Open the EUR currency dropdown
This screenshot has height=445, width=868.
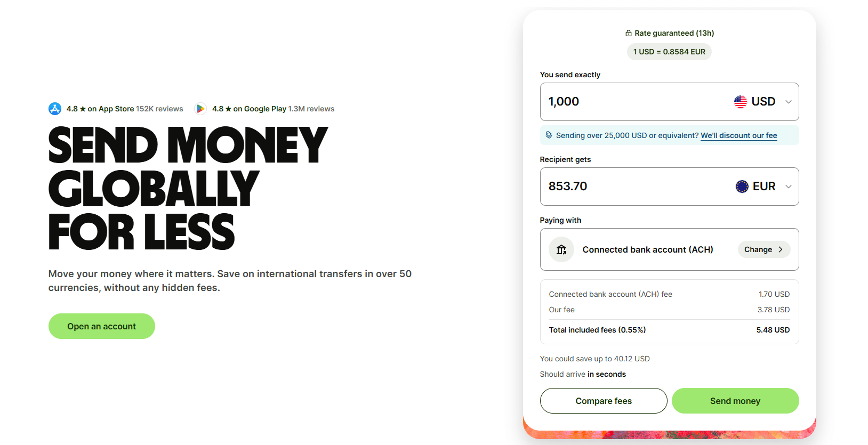(x=763, y=187)
